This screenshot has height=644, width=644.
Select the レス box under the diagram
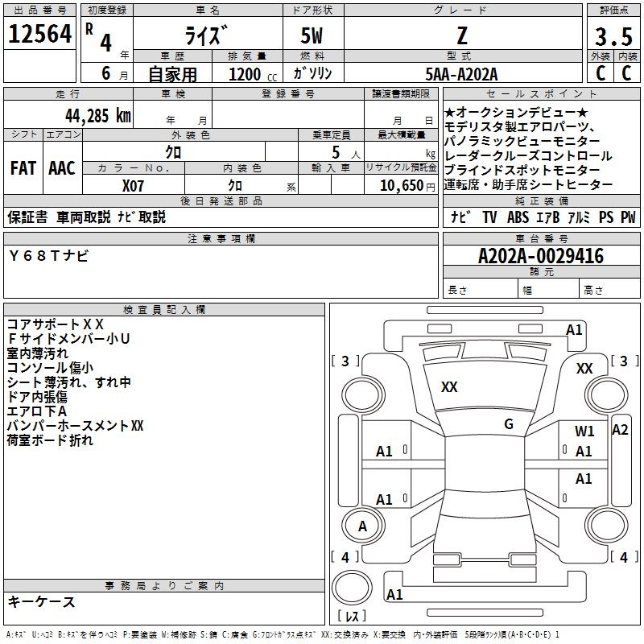[x=352, y=617]
